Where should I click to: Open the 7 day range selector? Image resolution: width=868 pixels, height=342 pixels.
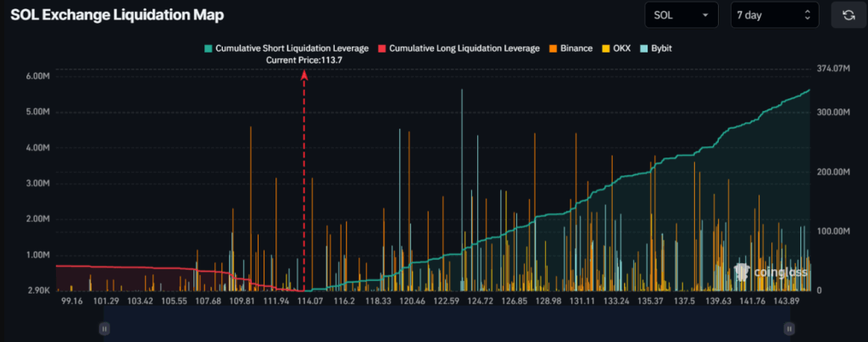coord(775,15)
